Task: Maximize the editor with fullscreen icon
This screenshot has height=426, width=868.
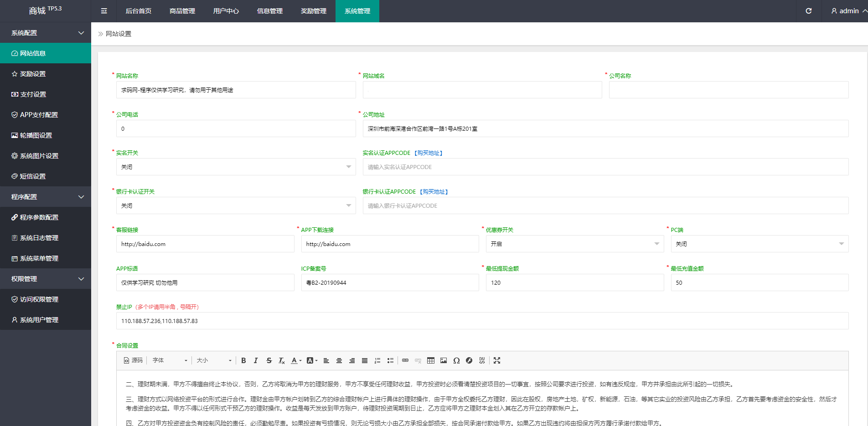Action: [497, 360]
